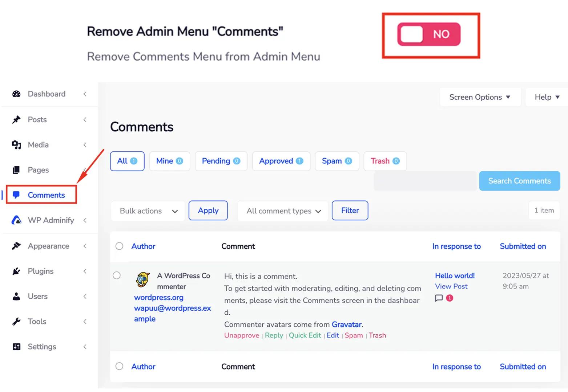Sort by Author column in header

[143, 246]
